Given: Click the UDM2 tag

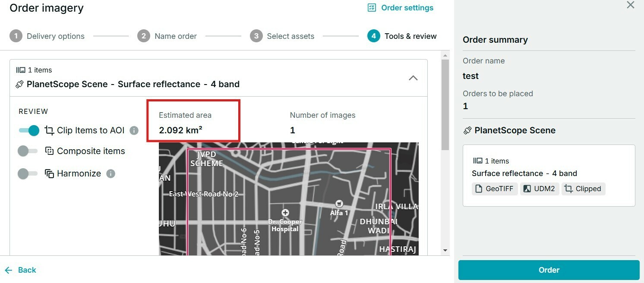Looking at the screenshot, I should click(540, 189).
